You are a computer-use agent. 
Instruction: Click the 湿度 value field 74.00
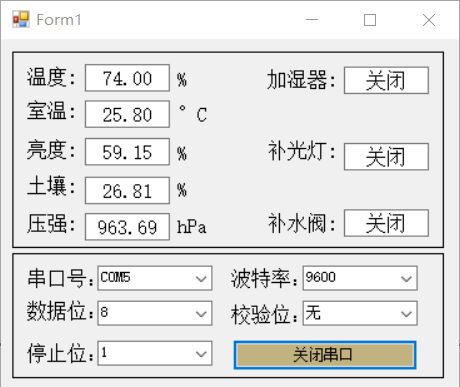(x=127, y=78)
